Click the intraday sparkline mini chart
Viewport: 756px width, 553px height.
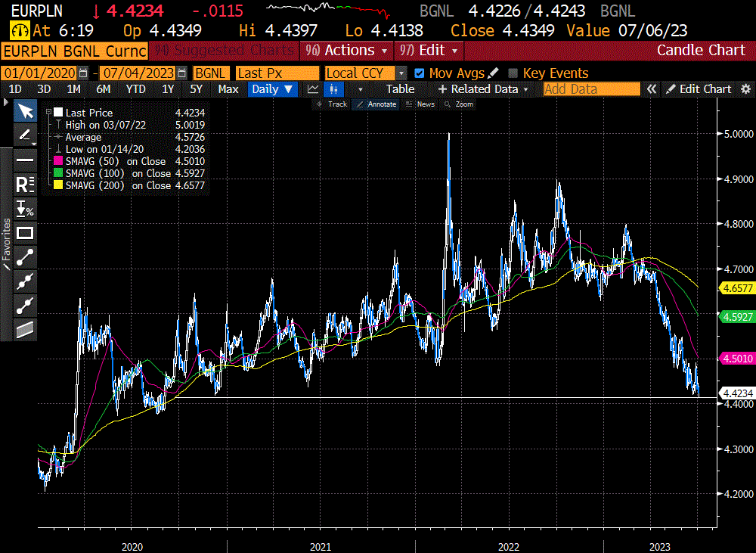coord(328,10)
